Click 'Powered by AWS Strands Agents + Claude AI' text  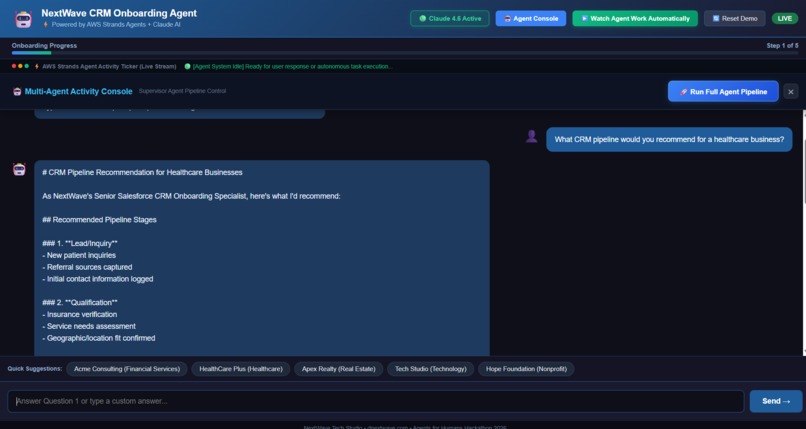point(116,25)
